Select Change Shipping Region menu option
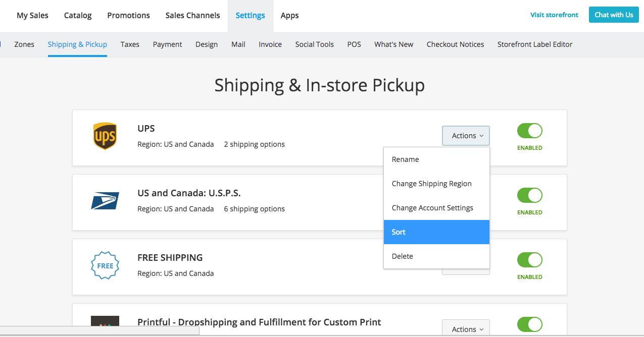Viewport: 644px width, 337px height. pos(436,184)
